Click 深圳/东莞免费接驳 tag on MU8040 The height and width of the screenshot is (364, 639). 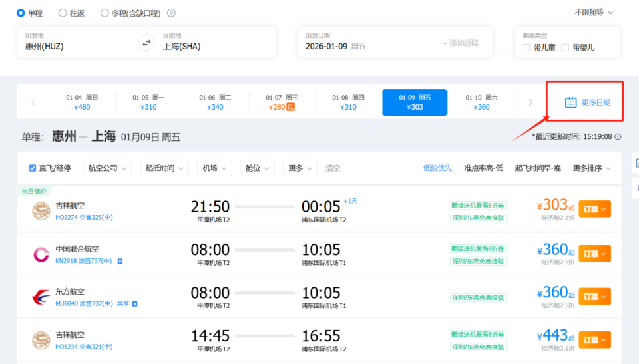pyautogui.click(x=478, y=297)
